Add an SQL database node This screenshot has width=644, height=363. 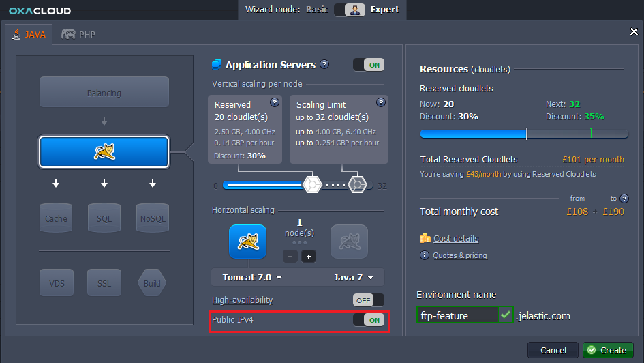tap(104, 218)
